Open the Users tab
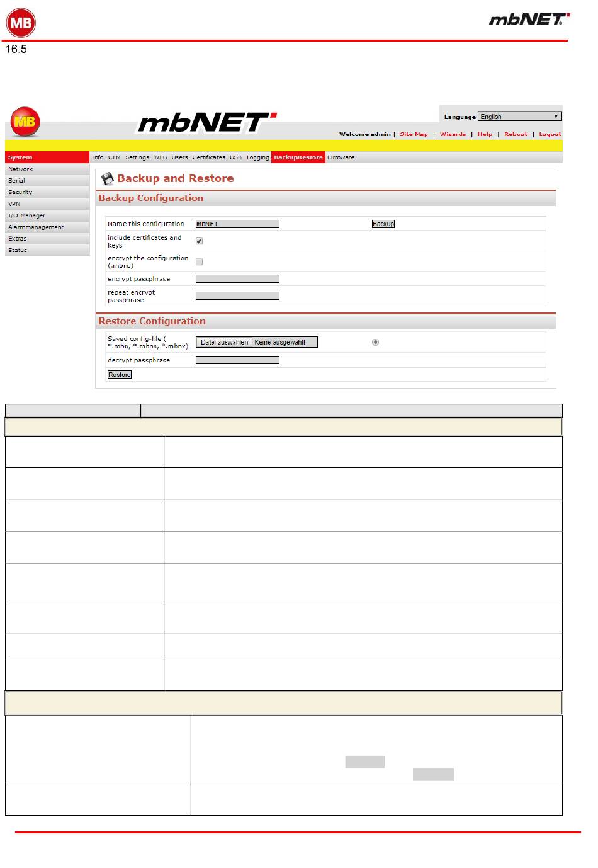598x868 pixels. point(179,157)
